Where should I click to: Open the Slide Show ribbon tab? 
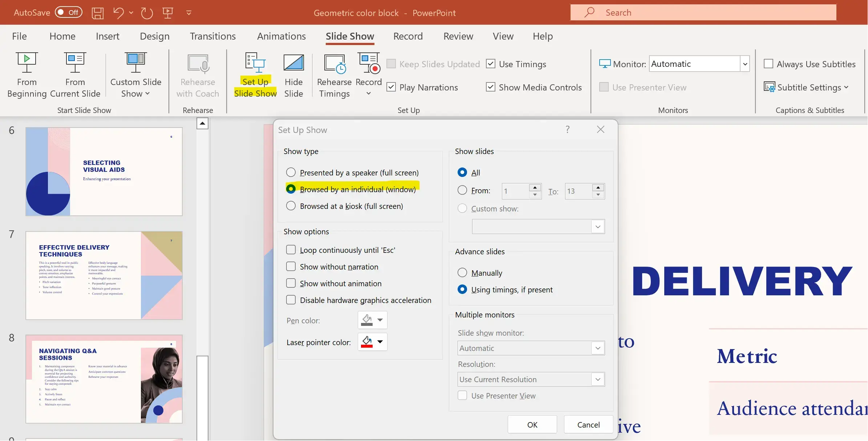tap(350, 36)
